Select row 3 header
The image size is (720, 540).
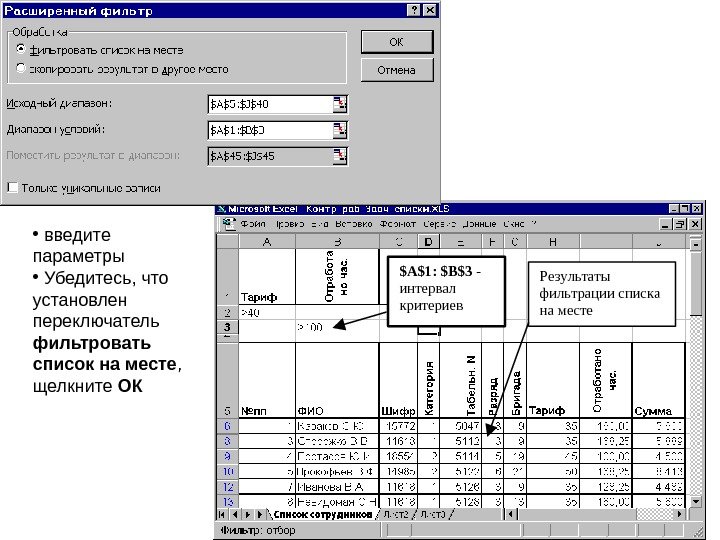tap(227, 327)
